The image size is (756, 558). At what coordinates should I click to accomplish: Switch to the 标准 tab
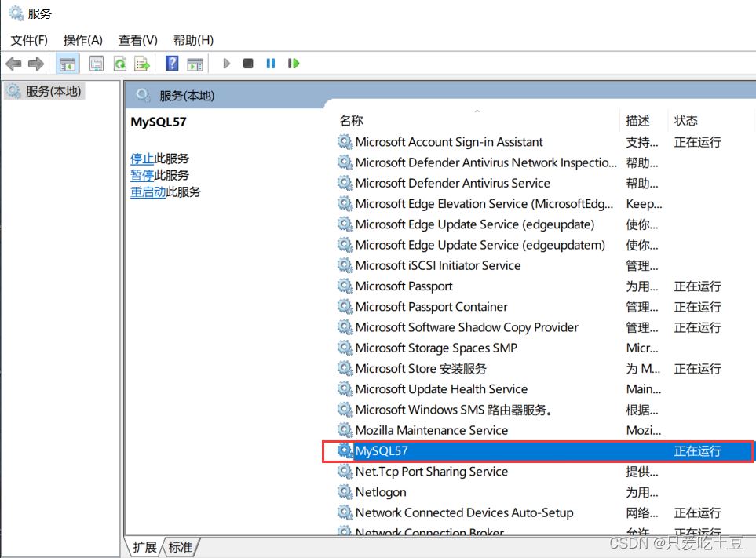(179, 547)
